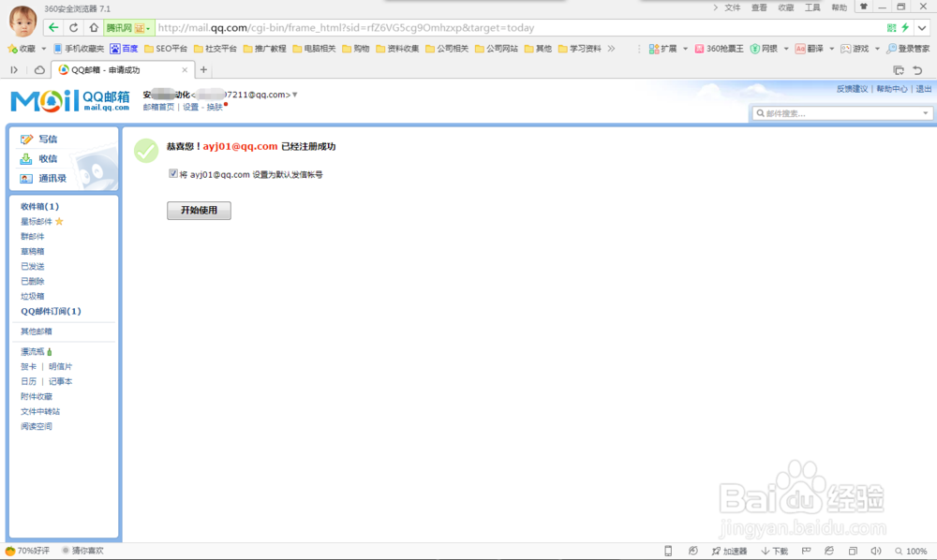Click the user avatar picture
The width and height of the screenshot is (937, 560).
coord(22,21)
